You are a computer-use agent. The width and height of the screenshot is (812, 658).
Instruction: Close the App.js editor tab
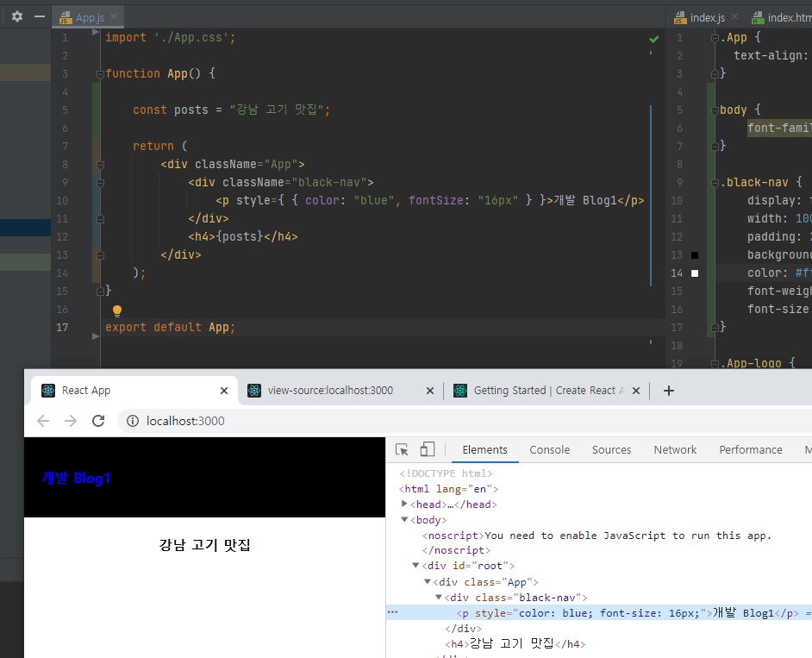(114, 17)
